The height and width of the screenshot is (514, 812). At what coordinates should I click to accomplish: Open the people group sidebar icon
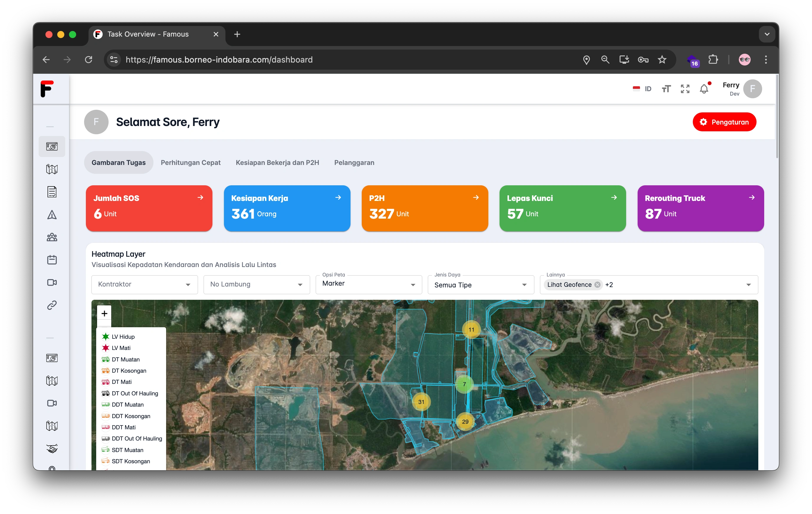tap(52, 237)
